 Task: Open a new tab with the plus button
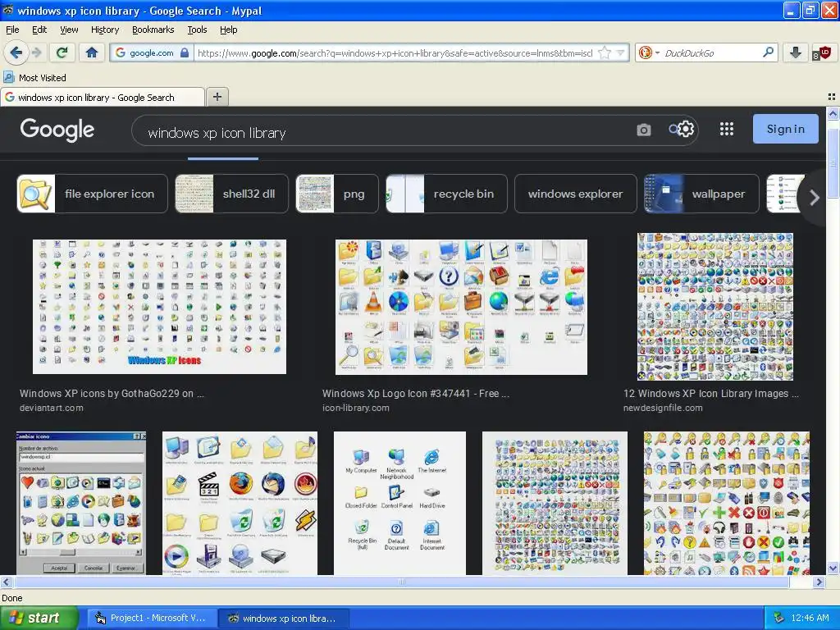click(217, 97)
